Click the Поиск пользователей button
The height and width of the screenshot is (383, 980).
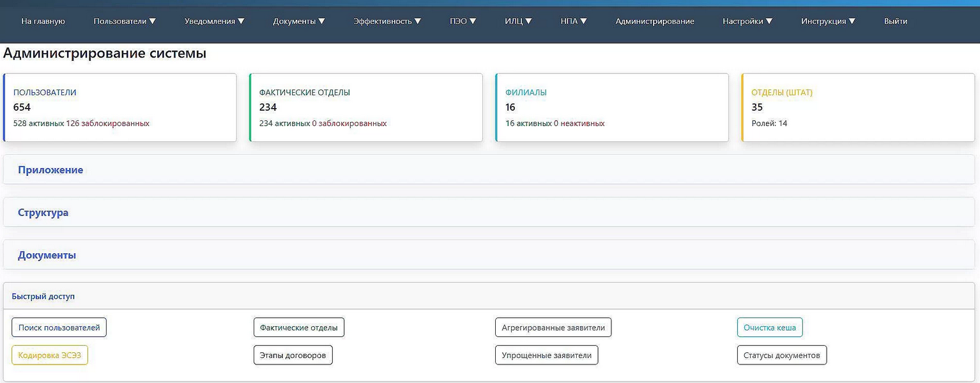59,327
